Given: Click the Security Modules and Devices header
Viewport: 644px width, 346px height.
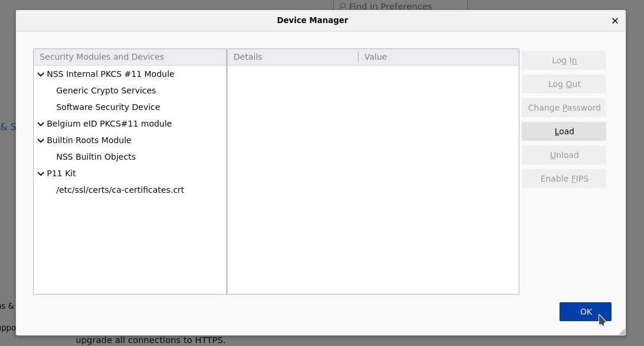Looking at the screenshot, I should 130,57.
